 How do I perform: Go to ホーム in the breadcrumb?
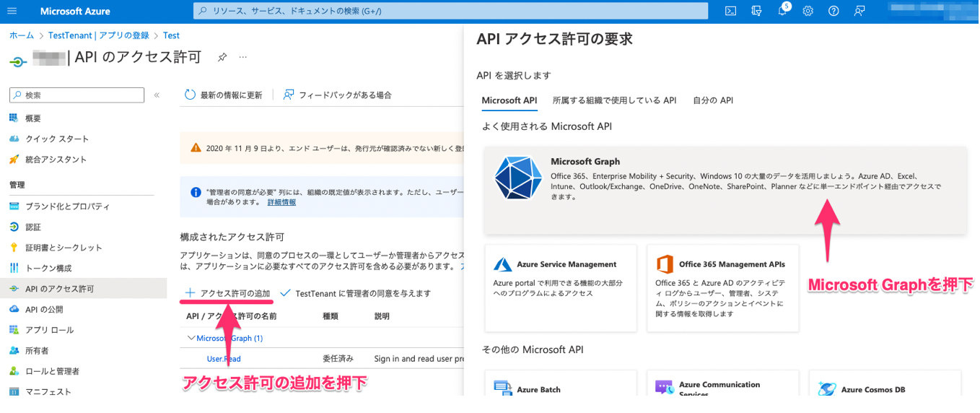[x=22, y=35]
